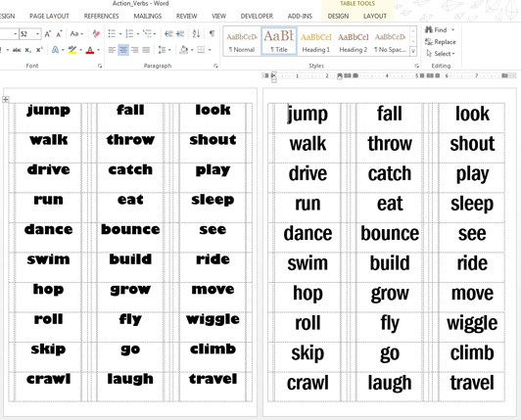Switch to the Review tab

point(186,16)
